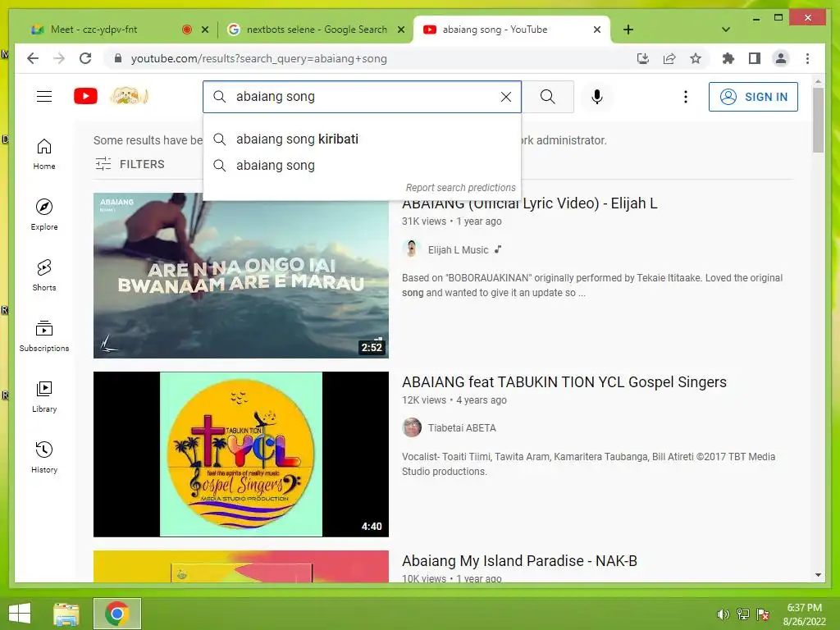The width and height of the screenshot is (840, 630).
Task: Select suggestion 'abaiang song kiribati'
Action: pos(362,139)
